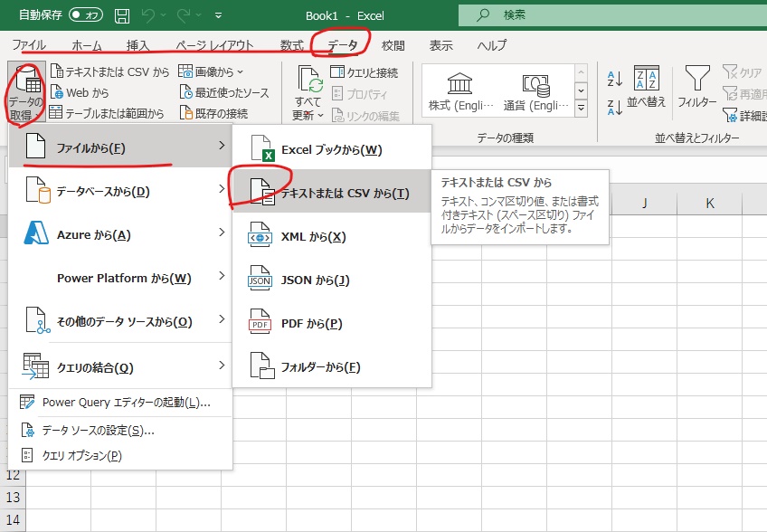Select PDF から option
The width and height of the screenshot is (767, 532).
coord(332,323)
